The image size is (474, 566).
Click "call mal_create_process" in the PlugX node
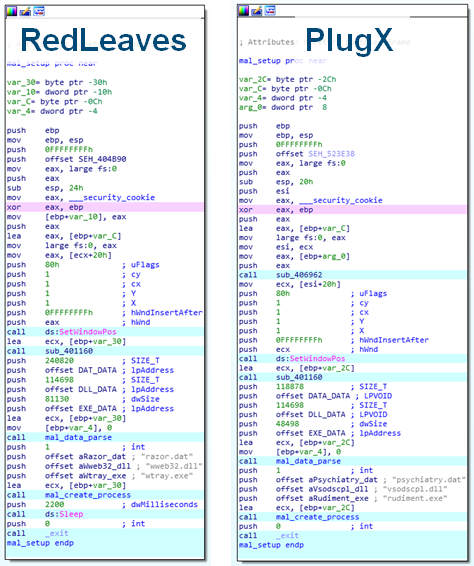point(299,517)
